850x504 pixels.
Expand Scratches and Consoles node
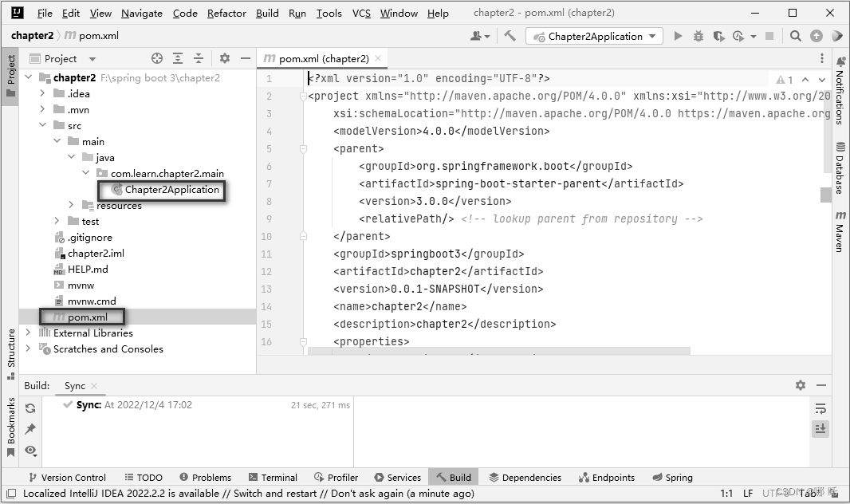click(29, 348)
